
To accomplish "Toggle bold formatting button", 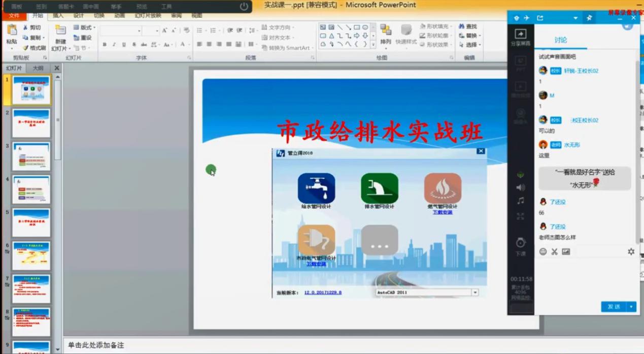I will tap(105, 45).
